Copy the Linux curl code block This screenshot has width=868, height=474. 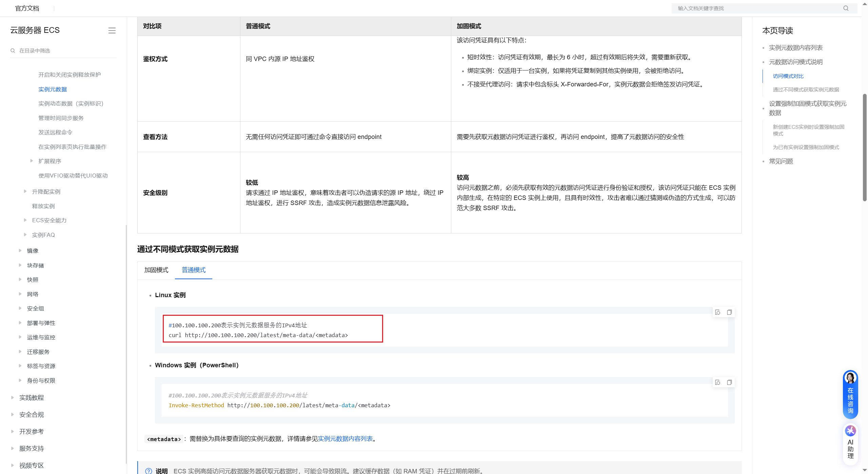click(729, 312)
